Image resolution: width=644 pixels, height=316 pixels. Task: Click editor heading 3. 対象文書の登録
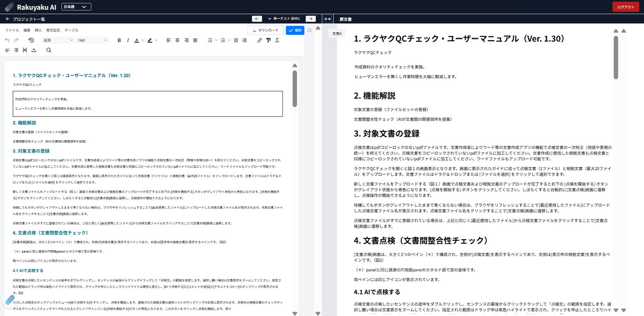click(x=31, y=151)
